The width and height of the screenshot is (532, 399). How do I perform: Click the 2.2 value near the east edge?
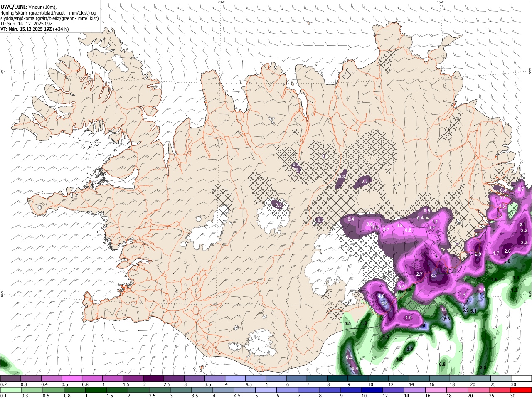tap(524, 230)
